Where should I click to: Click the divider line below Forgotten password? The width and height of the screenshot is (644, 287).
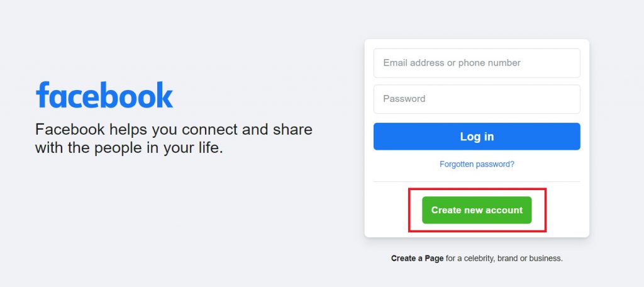477,181
